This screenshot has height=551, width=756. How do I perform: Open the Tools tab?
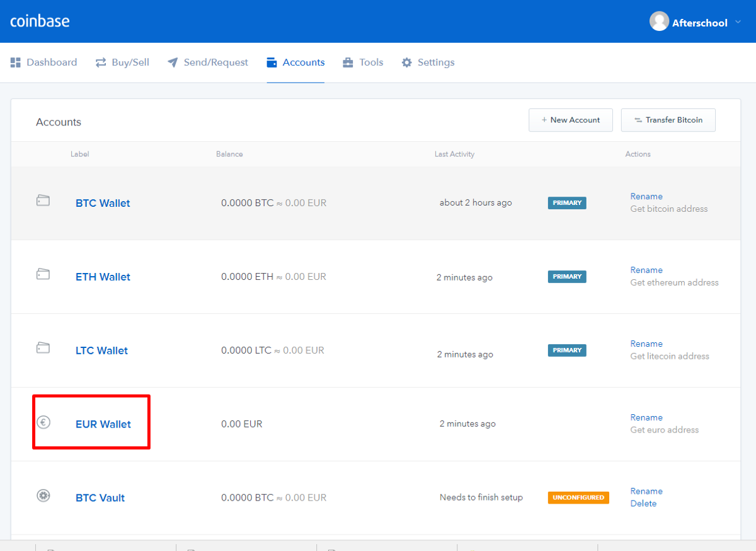pyautogui.click(x=363, y=62)
